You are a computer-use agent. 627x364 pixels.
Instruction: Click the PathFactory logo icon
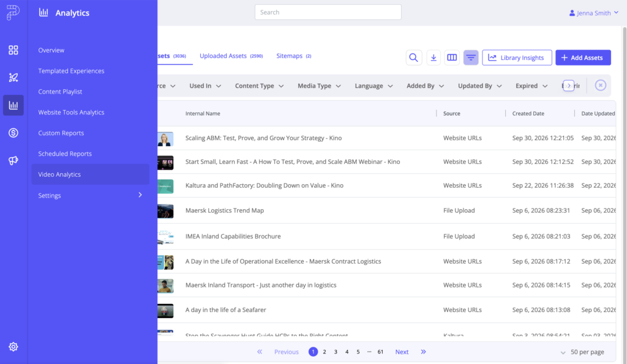13,12
